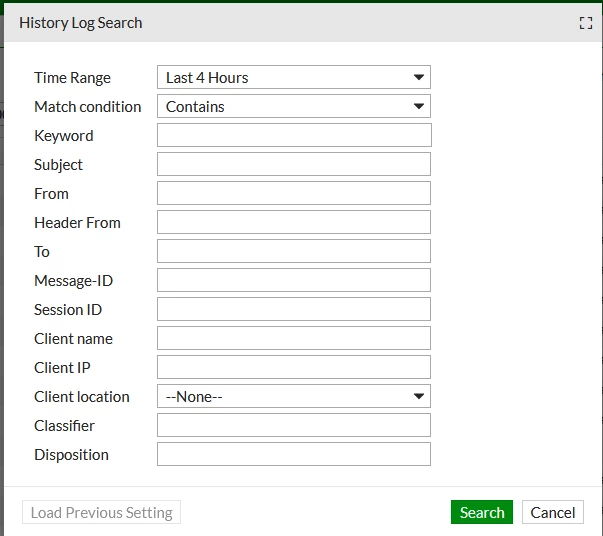Click into the Disposition input field
Image resolution: width=603 pixels, height=536 pixels.
[294, 454]
